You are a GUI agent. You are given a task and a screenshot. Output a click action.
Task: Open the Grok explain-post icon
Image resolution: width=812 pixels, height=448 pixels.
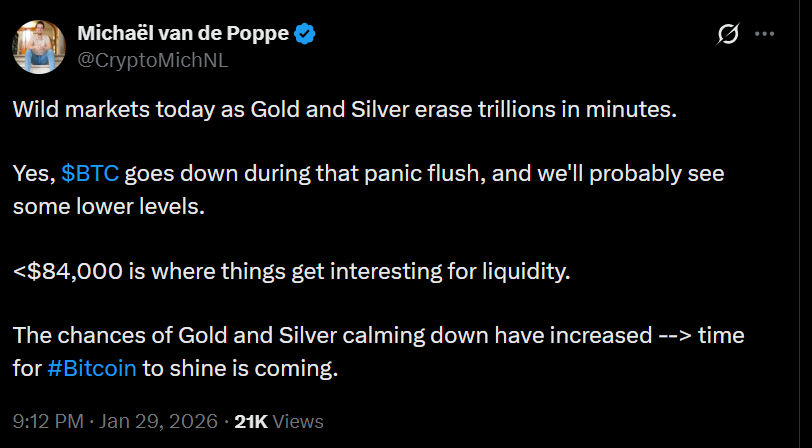[729, 34]
